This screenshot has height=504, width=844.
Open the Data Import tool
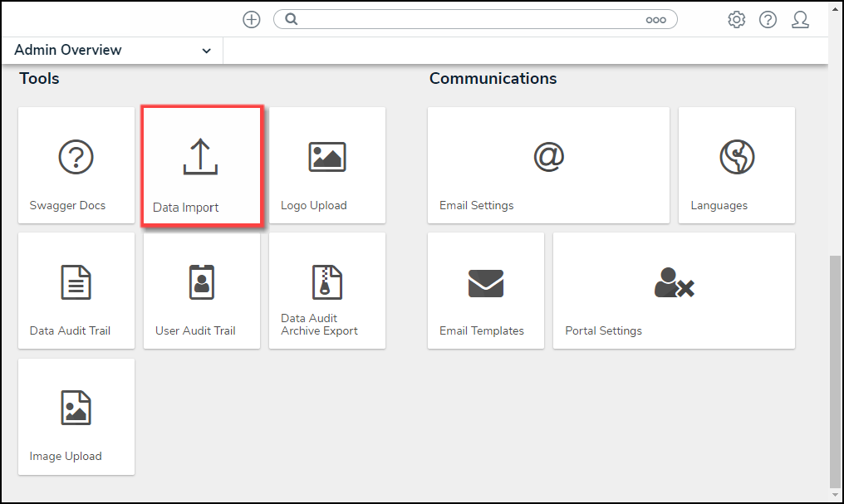point(201,164)
